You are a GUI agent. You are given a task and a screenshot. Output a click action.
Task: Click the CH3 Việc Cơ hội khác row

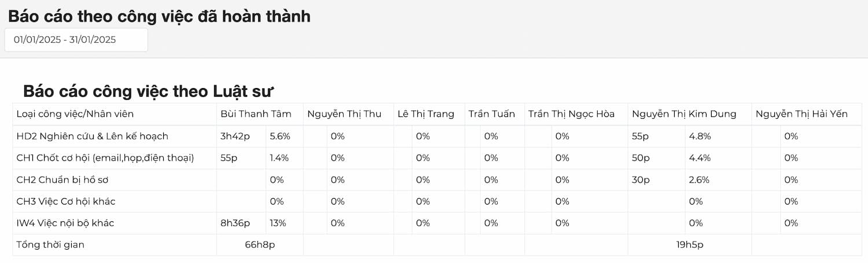[x=66, y=202]
